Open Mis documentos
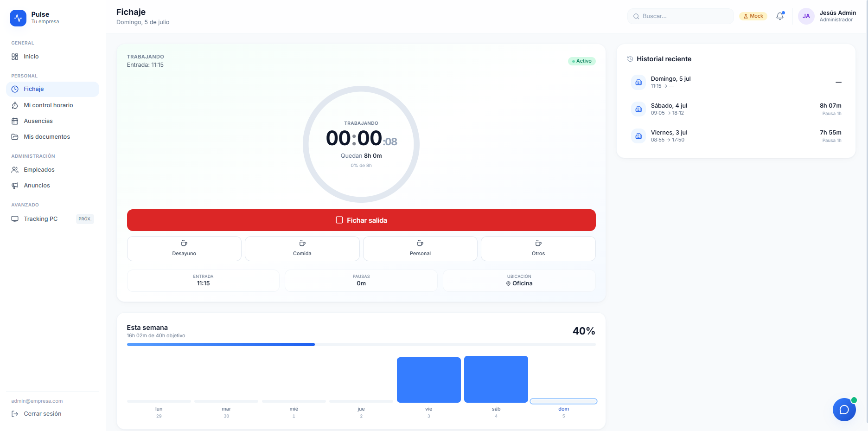Image resolution: width=868 pixels, height=431 pixels. tap(52, 137)
